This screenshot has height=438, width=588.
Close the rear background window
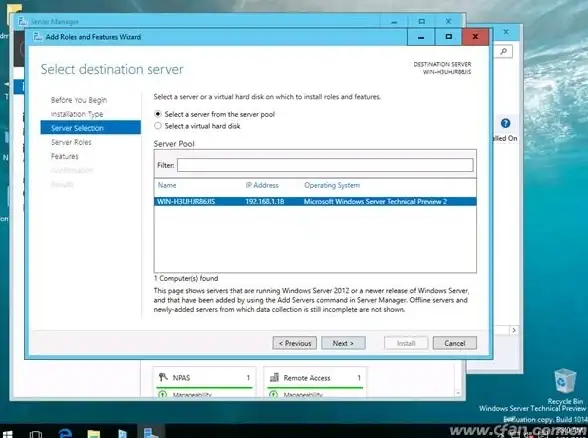(506, 32)
